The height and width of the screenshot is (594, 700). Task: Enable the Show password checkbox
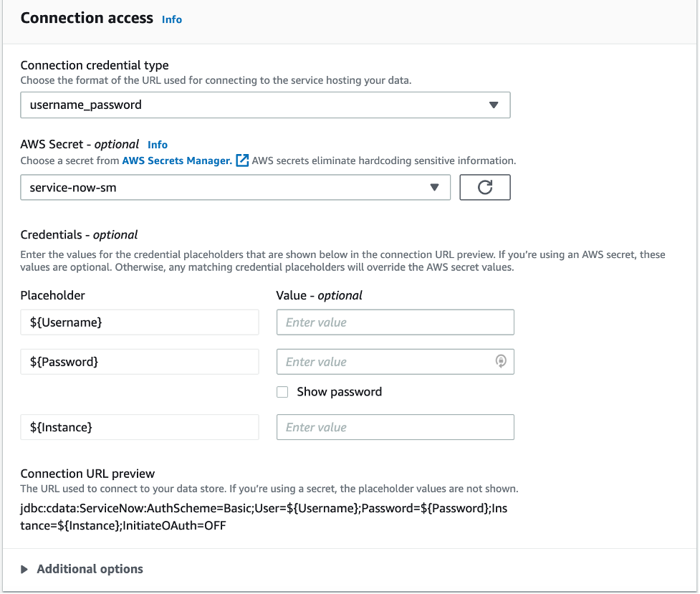pos(282,392)
